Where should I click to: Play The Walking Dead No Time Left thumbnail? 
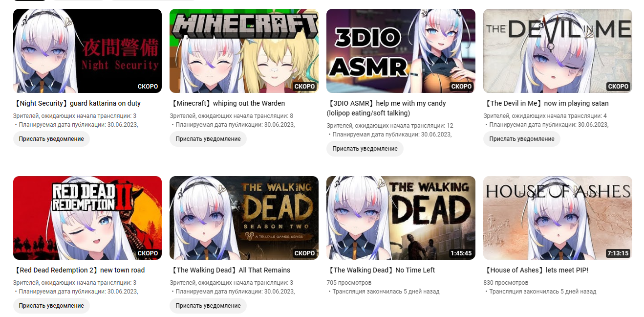point(401,218)
